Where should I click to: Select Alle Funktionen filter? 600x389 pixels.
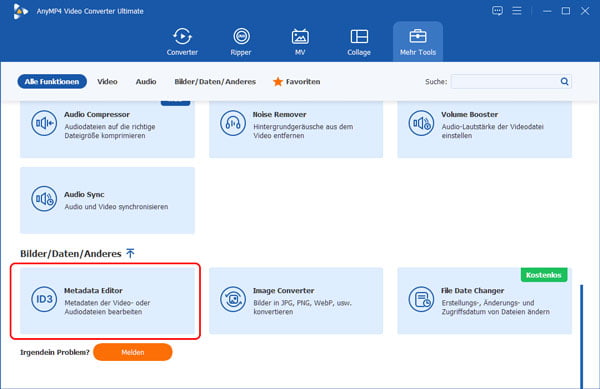pos(52,81)
